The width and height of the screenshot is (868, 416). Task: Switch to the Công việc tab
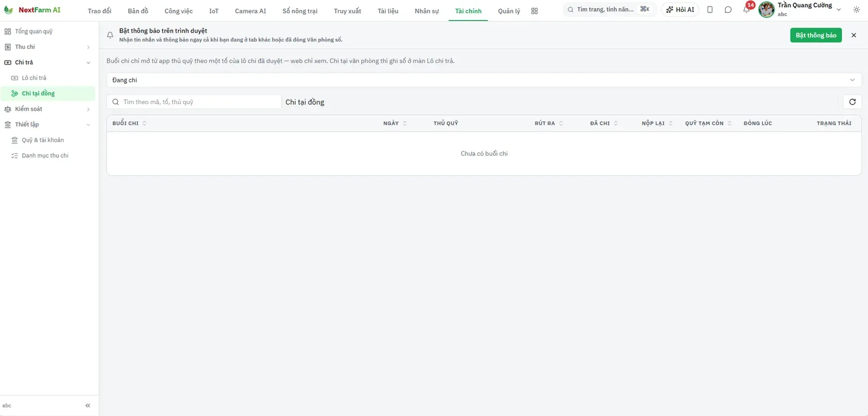pyautogui.click(x=178, y=11)
